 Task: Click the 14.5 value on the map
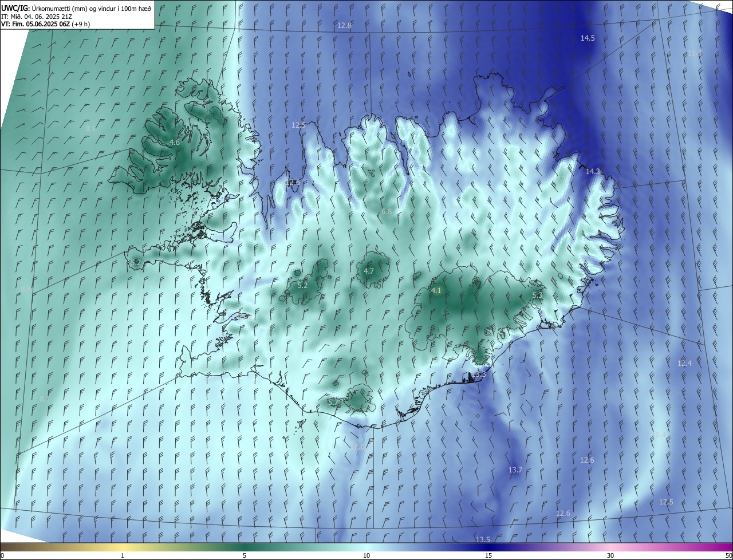pyautogui.click(x=588, y=38)
